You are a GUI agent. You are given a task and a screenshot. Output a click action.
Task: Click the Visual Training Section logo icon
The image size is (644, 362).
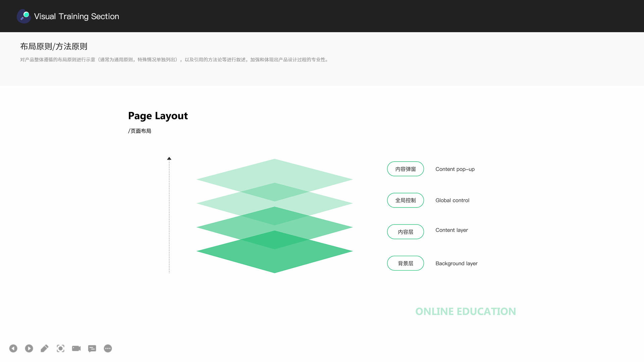(x=23, y=16)
